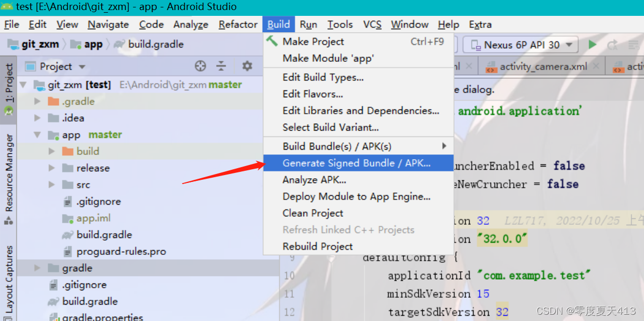Expand the build folder under app
Viewport: 644px width, 321px height.
(x=51, y=151)
